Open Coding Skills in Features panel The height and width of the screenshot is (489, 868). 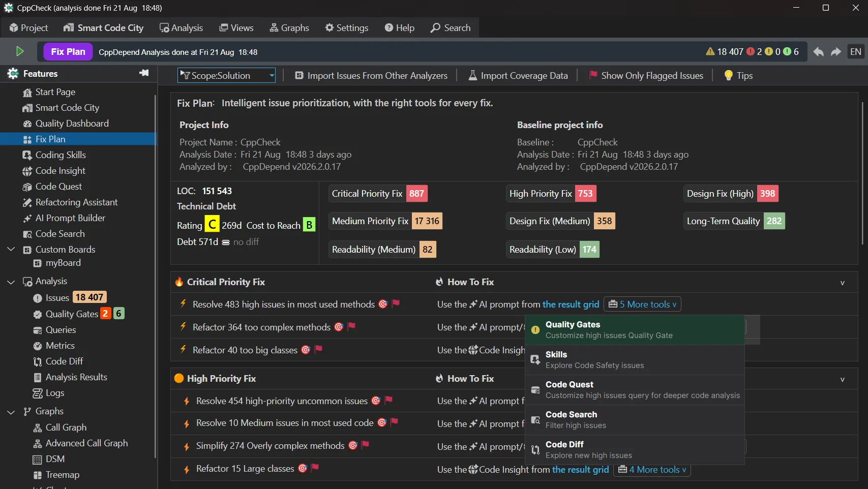click(60, 155)
